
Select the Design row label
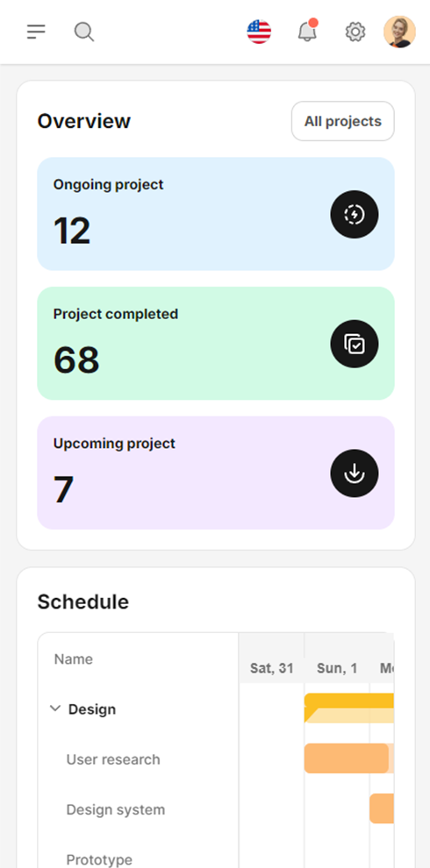(92, 709)
